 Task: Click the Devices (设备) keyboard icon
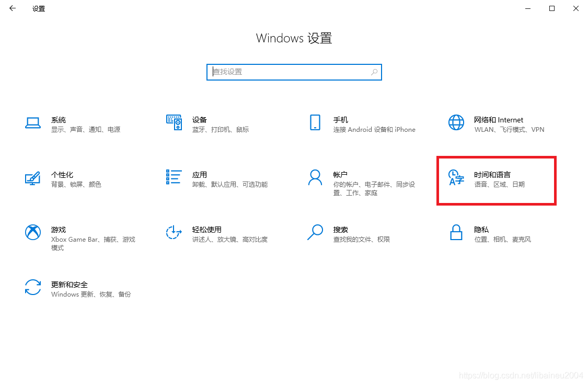click(174, 122)
